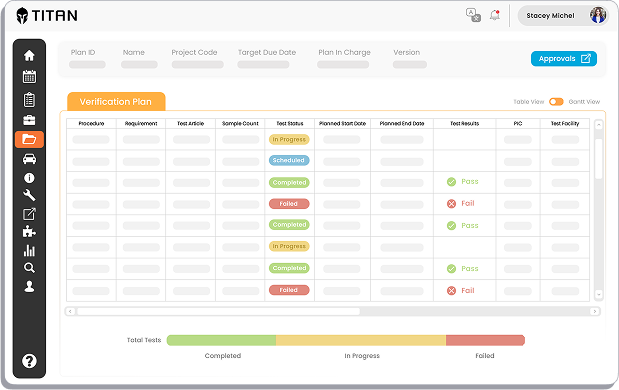Select the Verification Plan tab
Viewport: 619px width, 390px height.
coord(116,101)
